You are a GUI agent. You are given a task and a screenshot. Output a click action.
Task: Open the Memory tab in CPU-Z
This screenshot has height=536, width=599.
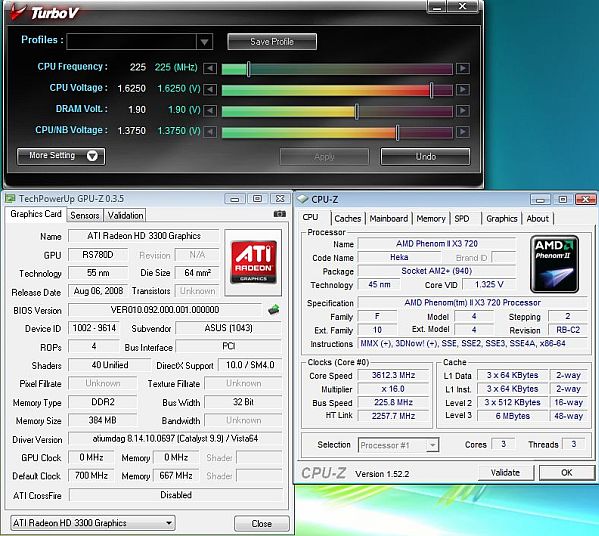click(x=431, y=219)
